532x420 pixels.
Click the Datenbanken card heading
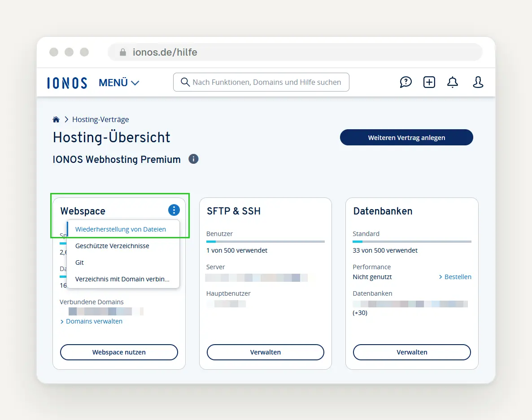383,211
